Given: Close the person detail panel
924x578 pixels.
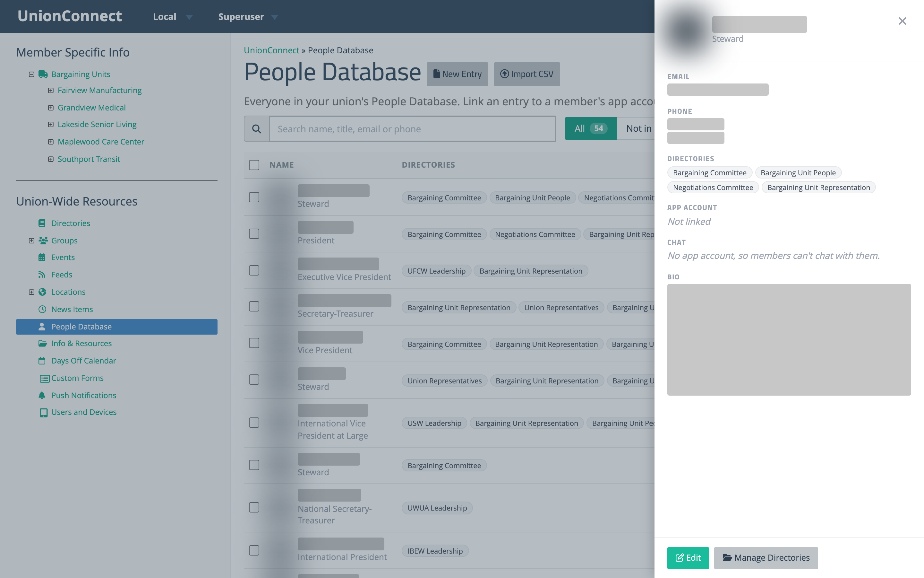Looking at the screenshot, I should pos(902,21).
